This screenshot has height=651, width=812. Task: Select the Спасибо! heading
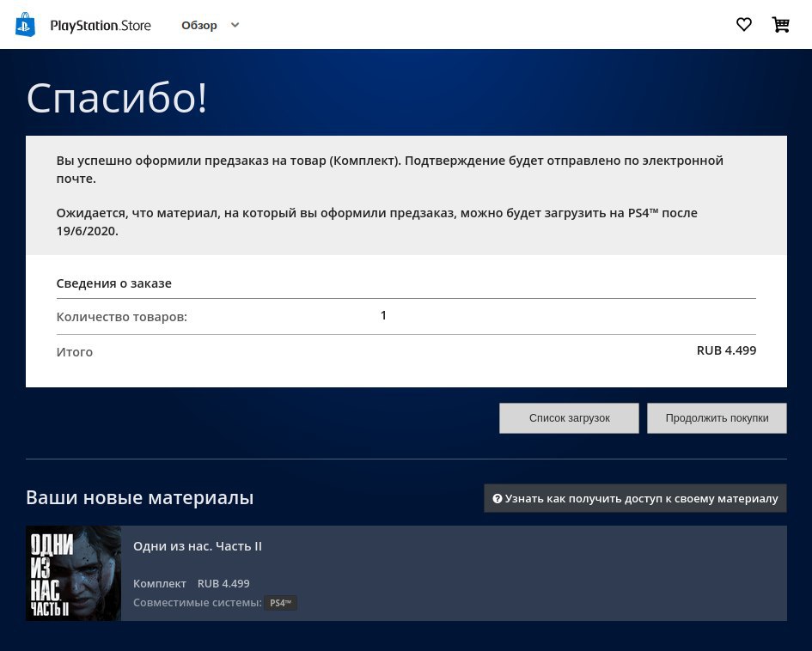pyautogui.click(x=117, y=98)
